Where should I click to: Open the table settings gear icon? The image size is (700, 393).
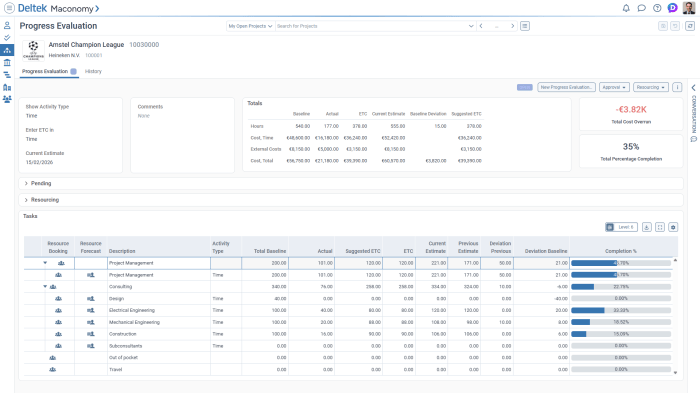[x=673, y=227]
